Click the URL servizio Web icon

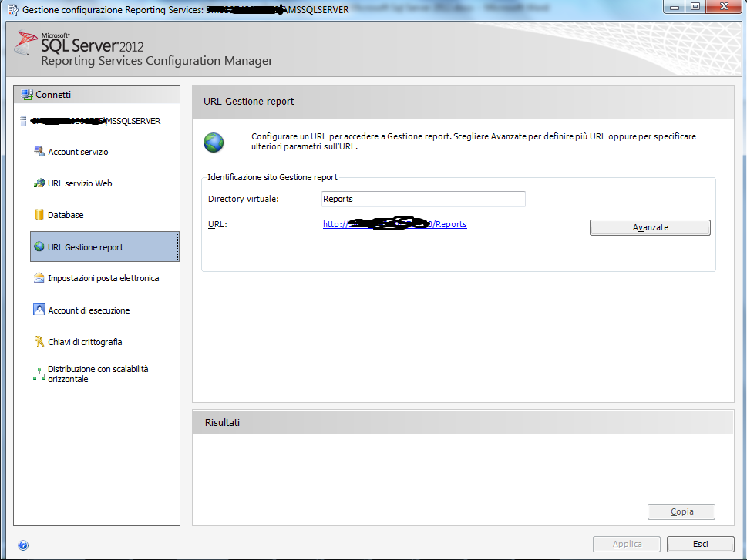click(39, 183)
